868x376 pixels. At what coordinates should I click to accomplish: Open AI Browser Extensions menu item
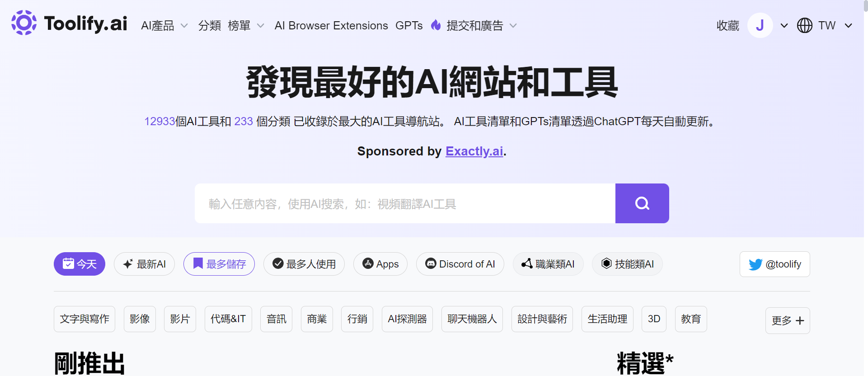[331, 26]
